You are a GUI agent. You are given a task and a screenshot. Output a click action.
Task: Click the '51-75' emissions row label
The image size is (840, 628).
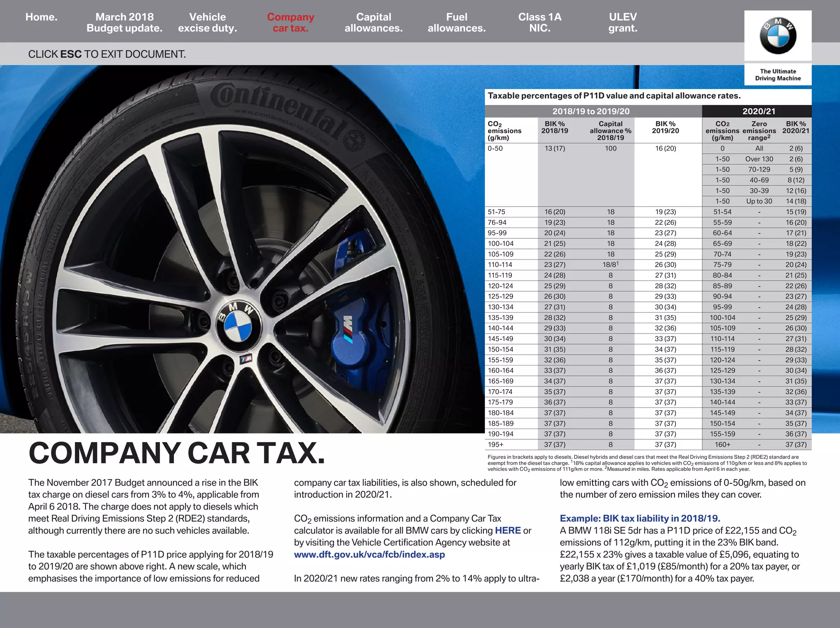click(496, 212)
